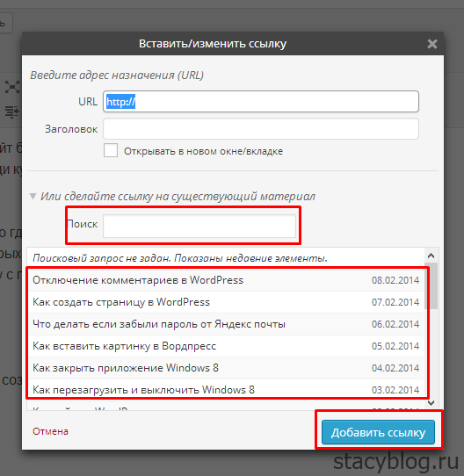464x476 pixels.
Task: Enable opening link in new window/tab
Action: 111,150
